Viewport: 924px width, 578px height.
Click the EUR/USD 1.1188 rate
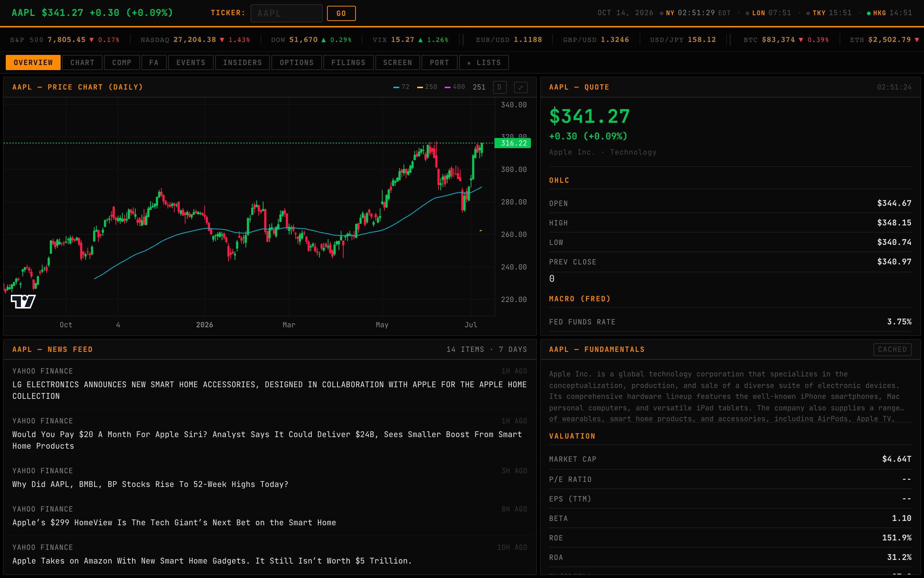(x=509, y=40)
